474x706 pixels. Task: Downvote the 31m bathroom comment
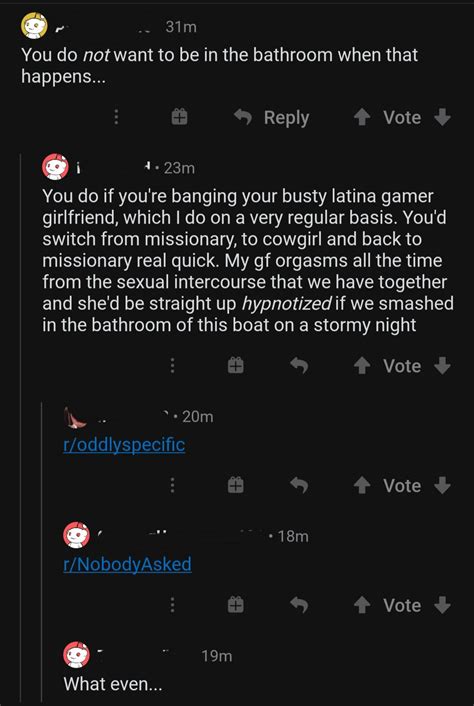pyautogui.click(x=442, y=118)
